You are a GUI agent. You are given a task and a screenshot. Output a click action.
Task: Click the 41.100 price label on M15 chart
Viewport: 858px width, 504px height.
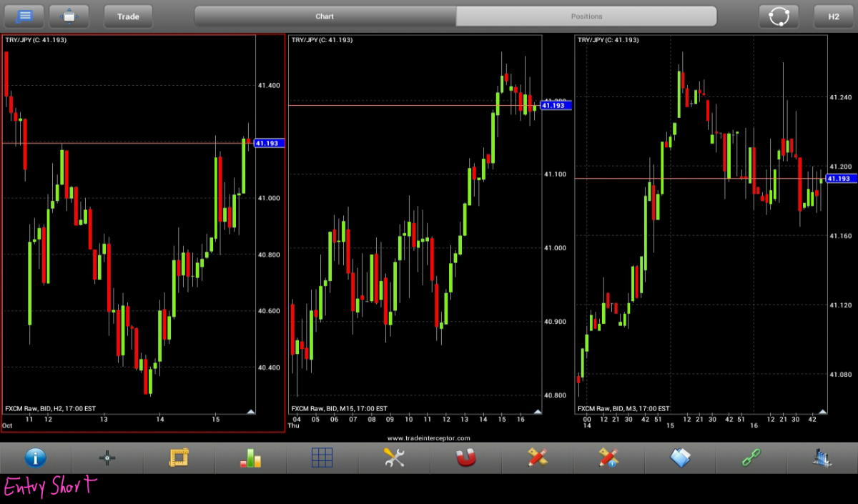556,174
